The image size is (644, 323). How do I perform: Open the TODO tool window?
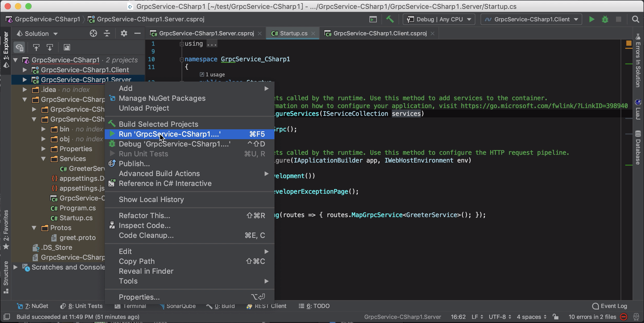(314, 306)
